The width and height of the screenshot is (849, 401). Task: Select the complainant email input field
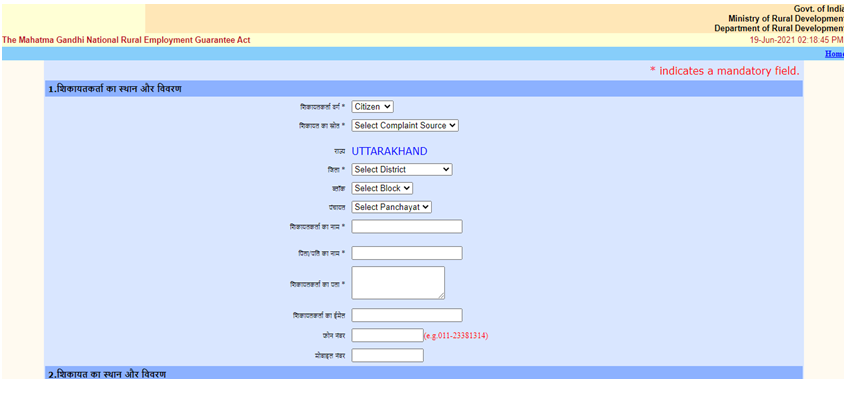click(406, 315)
